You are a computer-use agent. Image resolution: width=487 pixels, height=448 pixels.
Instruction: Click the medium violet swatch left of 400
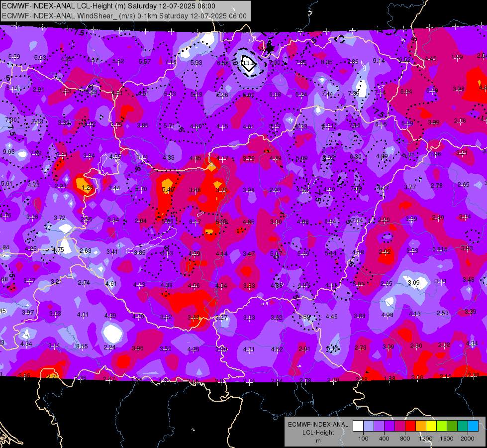pos(379,426)
